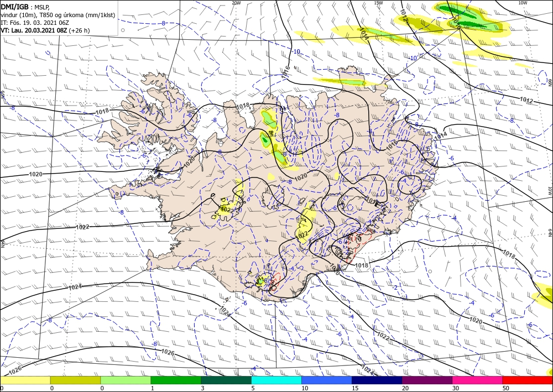This screenshot has width=553, height=392.
Task: Click legend scale value '3'
Action: [202, 388]
